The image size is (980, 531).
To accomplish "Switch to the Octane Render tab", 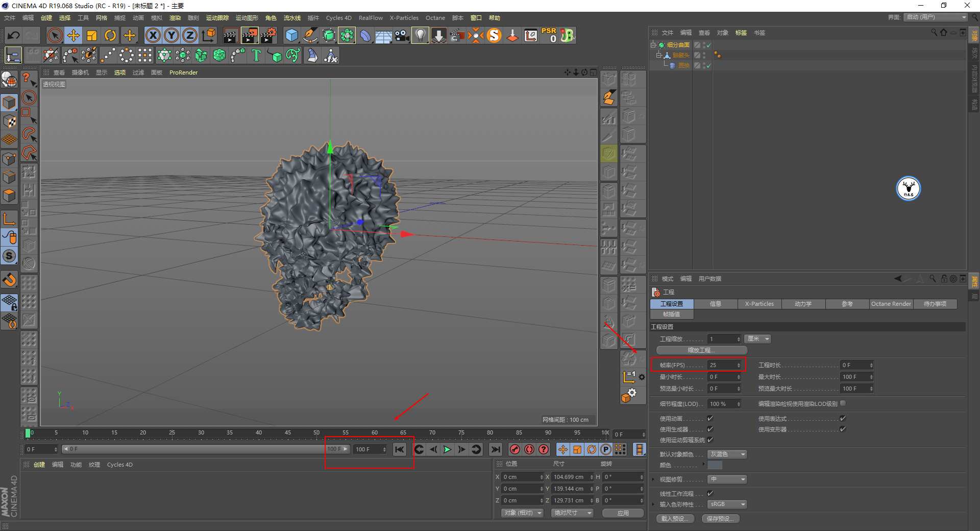I will (x=891, y=304).
